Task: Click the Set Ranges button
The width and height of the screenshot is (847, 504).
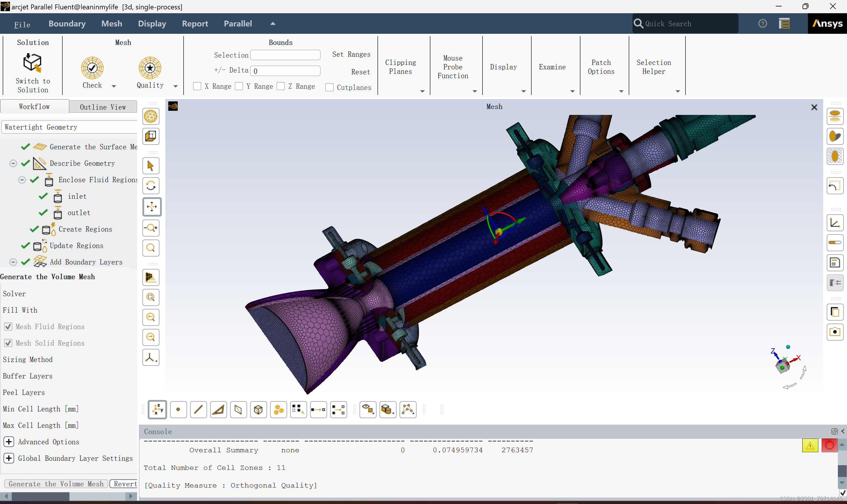Action: (x=351, y=54)
